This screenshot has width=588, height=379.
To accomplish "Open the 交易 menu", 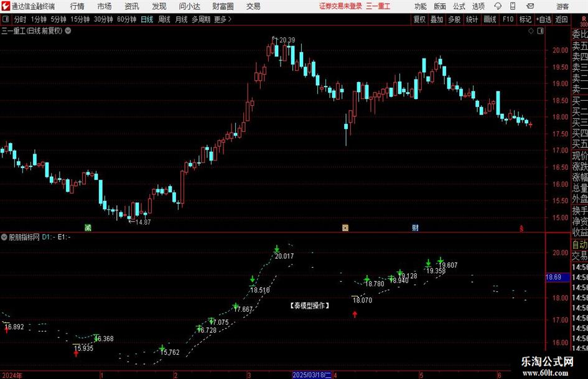I will [x=253, y=6].
